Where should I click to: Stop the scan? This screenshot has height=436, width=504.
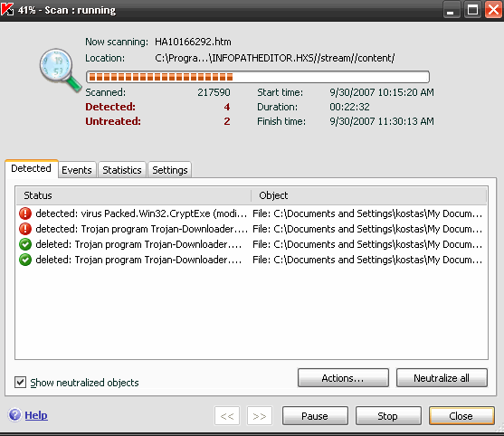click(x=388, y=416)
